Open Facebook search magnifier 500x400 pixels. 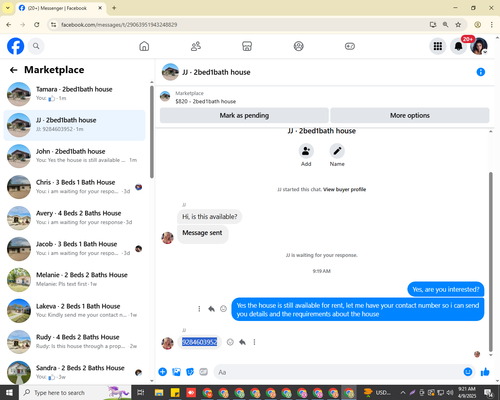coord(36,46)
